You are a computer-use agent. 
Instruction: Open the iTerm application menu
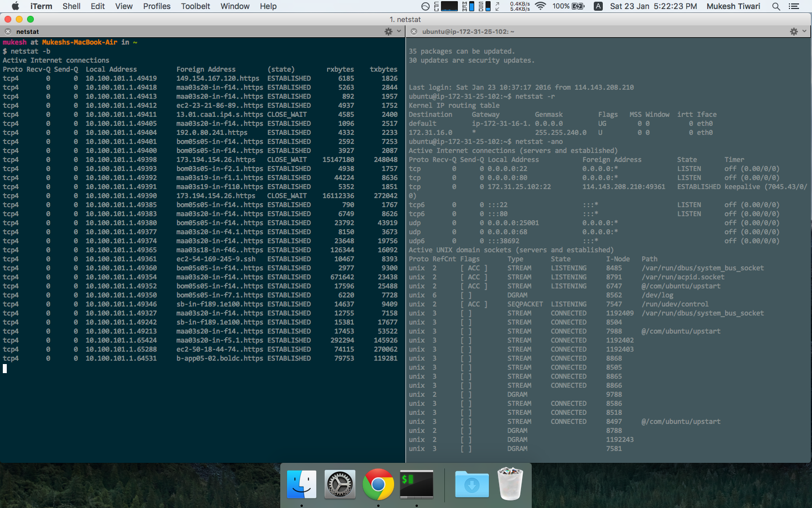pos(41,6)
